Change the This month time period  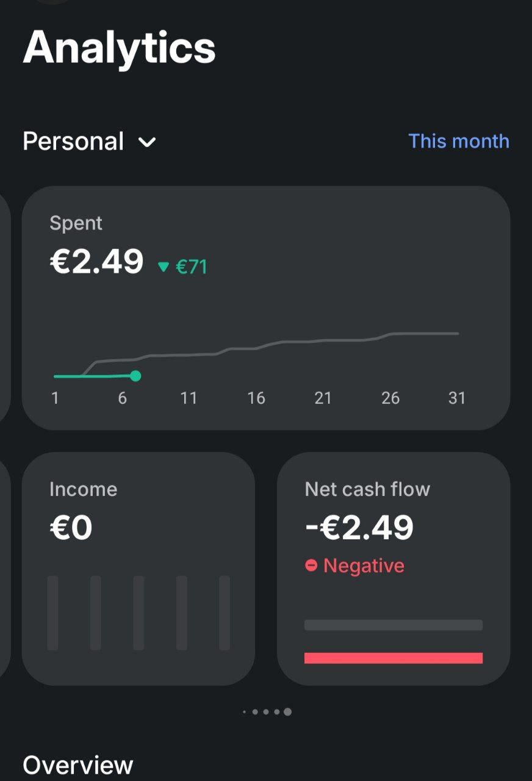[458, 141]
